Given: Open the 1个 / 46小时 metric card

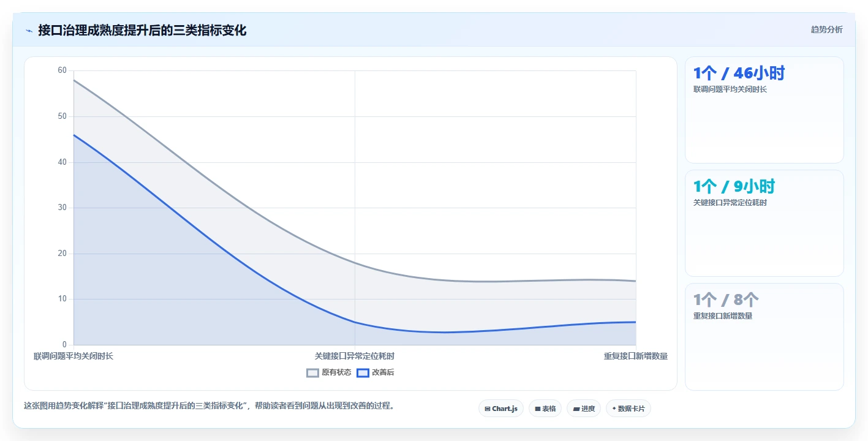Looking at the screenshot, I should (764, 110).
